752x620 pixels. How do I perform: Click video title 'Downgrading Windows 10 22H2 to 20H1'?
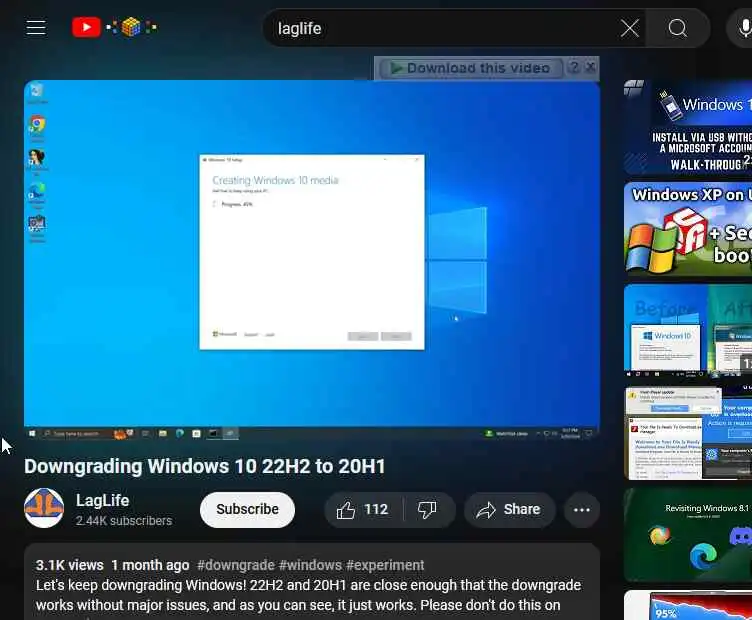click(x=205, y=467)
